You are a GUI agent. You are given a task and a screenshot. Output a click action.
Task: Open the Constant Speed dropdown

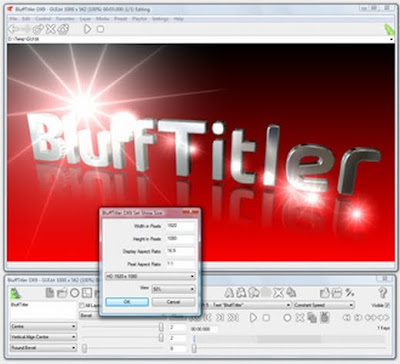(x=324, y=305)
